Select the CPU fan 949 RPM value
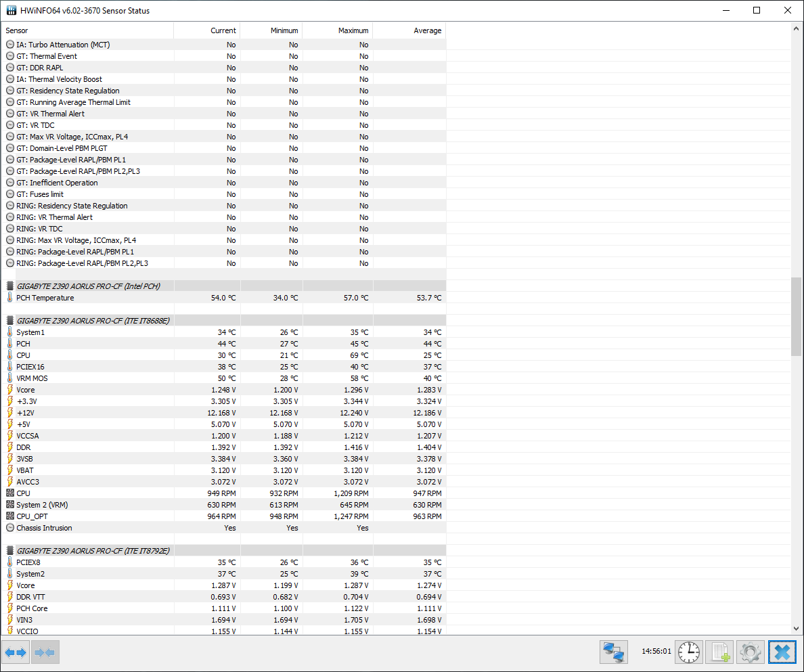 (x=221, y=493)
